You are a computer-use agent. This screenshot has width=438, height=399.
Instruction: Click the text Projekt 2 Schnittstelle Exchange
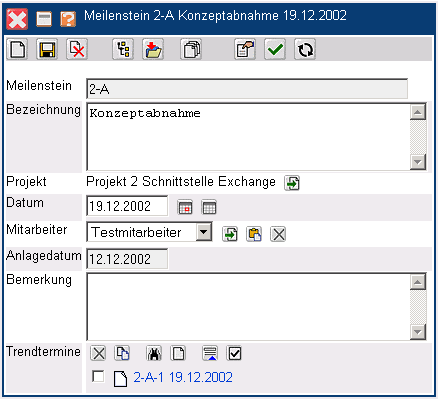click(181, 182)
